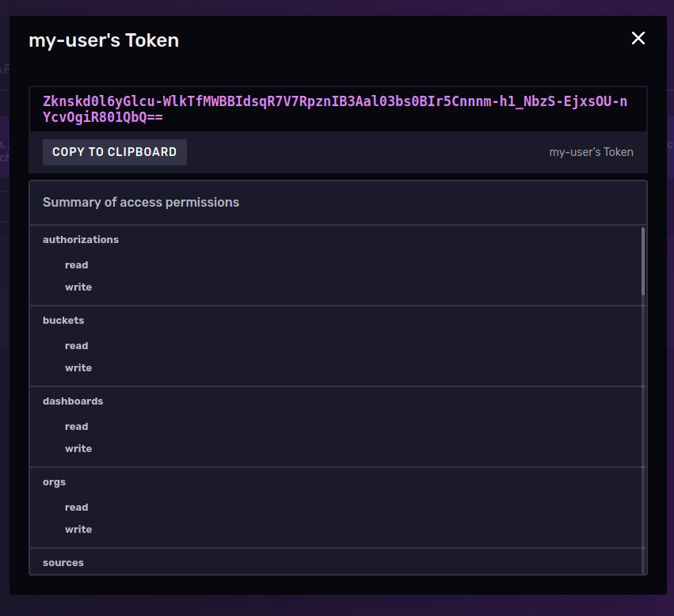Select write under dashboards

[78, 448]
